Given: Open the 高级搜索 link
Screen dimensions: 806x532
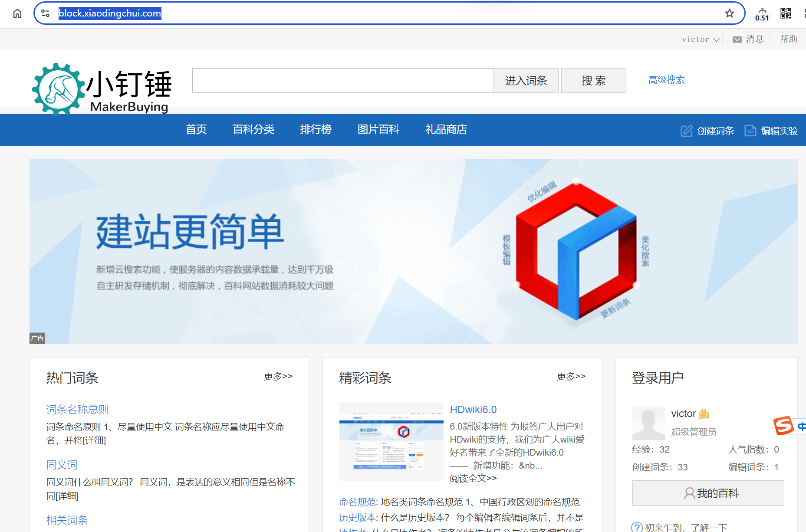Looking at the screenshot, I should [x=666, y=80].
